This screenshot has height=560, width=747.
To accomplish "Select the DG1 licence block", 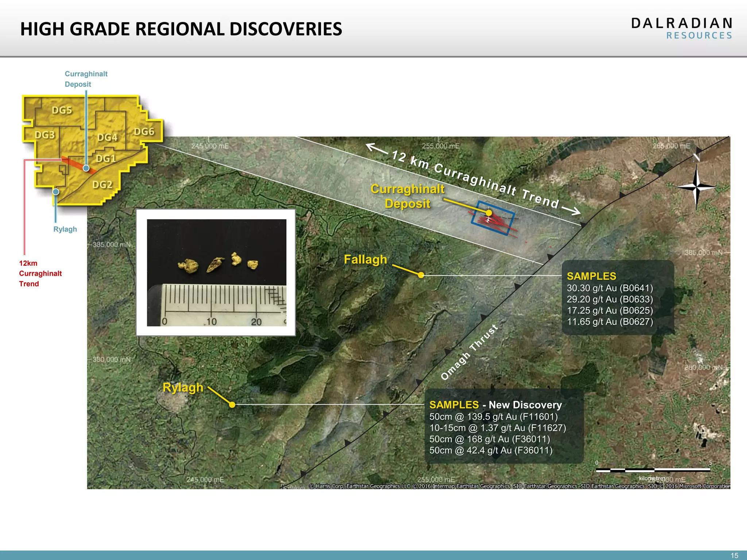I will click(x=106, y=159).
